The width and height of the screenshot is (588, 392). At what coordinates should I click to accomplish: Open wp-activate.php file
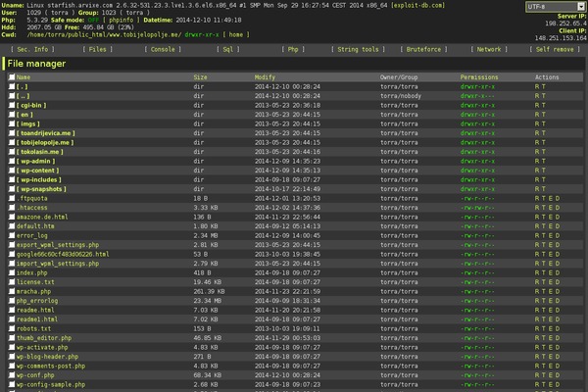pyautogui.click(x=42, y=347)
